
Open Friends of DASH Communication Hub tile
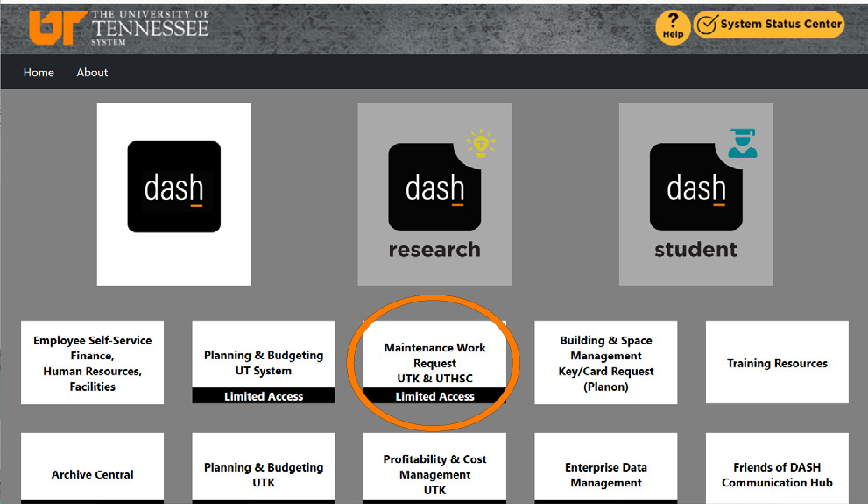tap(777, 469)
